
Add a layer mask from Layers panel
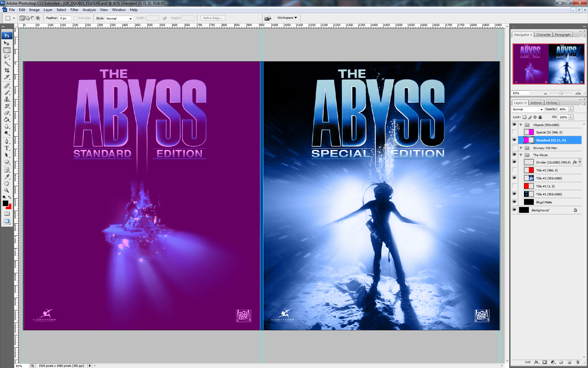click(x=545, y=362)
